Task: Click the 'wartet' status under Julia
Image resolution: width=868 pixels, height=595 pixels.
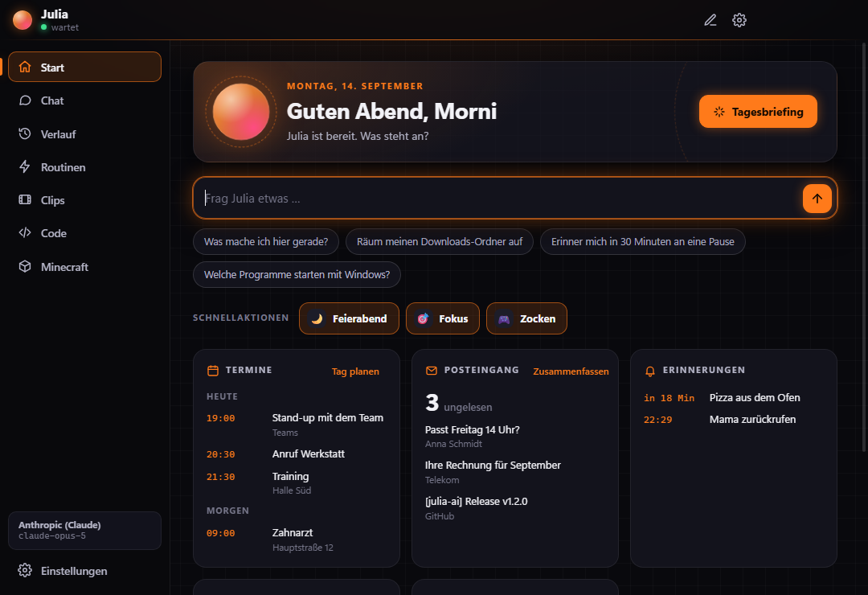Action: (x=65, y=27)
